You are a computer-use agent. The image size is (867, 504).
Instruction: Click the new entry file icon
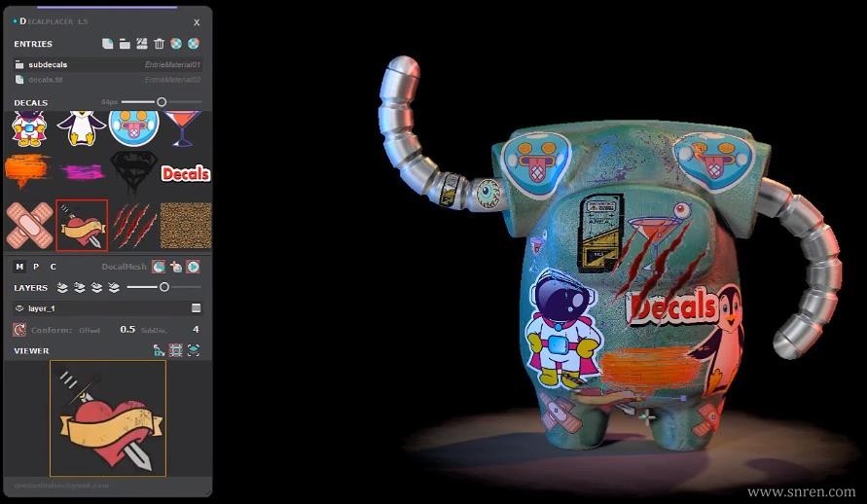[x=108, y=44]
